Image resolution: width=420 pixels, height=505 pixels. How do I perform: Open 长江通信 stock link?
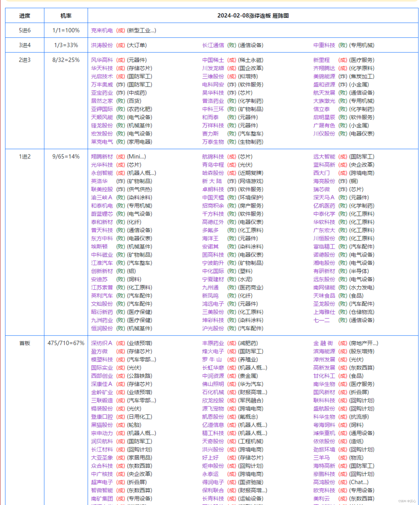(x=213, y=45)
